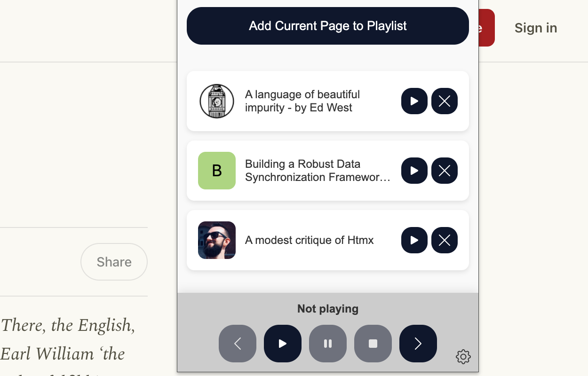This screenshot has width=588, height=376.
Task: Pause the current playback
Action: coord(328,344)
